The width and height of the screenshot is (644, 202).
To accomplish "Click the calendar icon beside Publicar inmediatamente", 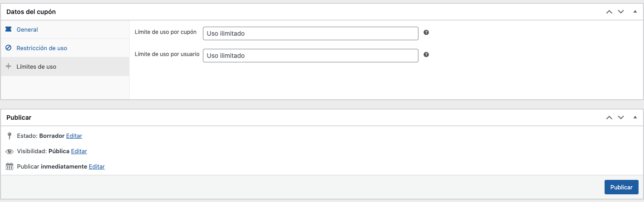I will tap(9, 166).
